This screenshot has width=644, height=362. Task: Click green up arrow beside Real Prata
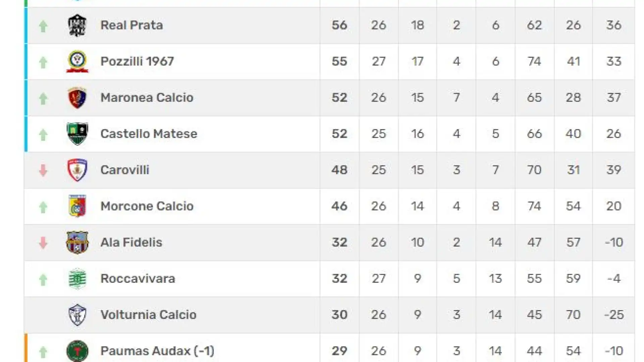[43, 26]
